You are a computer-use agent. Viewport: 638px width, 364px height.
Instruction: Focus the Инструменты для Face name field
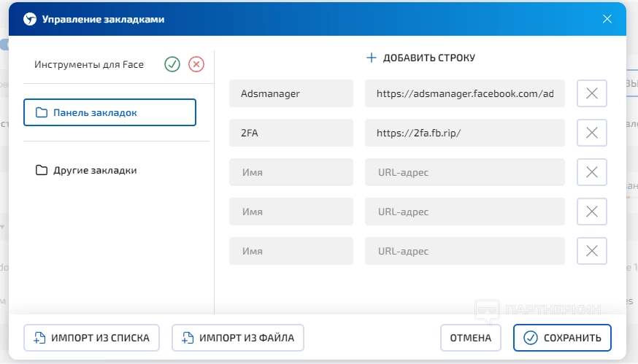(89, 64)
